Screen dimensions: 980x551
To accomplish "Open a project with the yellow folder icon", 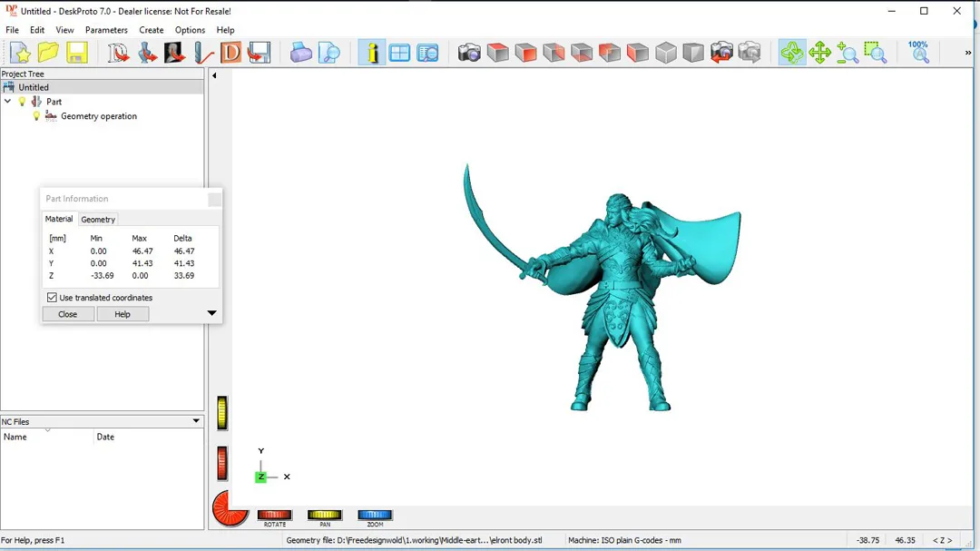I will tap(48, 53).
